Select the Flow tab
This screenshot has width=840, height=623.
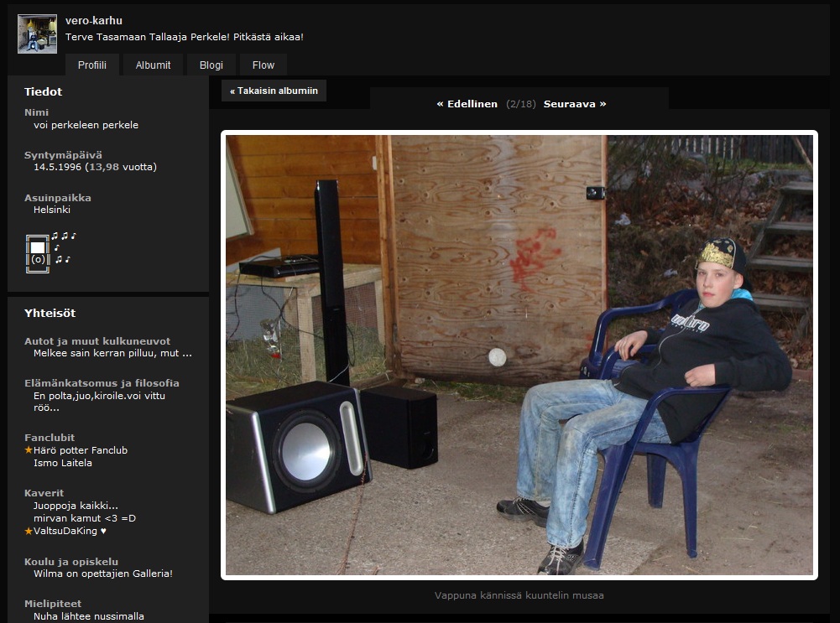pos(263,65)
